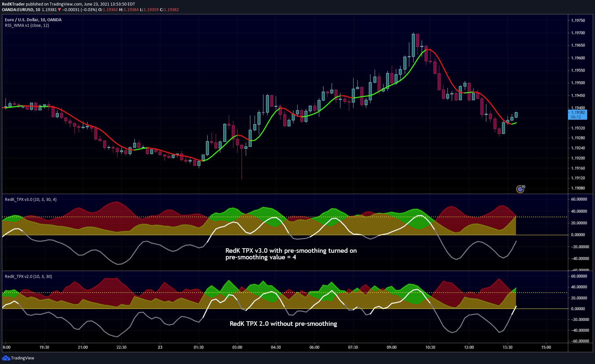Click the 1.19700 price axis label
This screenshot has height=364, width=595.
click(578, 33)
